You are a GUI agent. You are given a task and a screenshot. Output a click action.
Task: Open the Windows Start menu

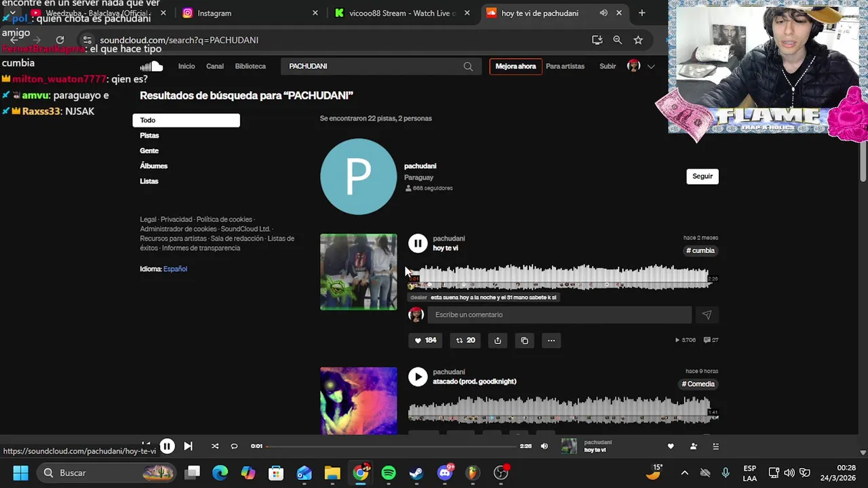20,473
